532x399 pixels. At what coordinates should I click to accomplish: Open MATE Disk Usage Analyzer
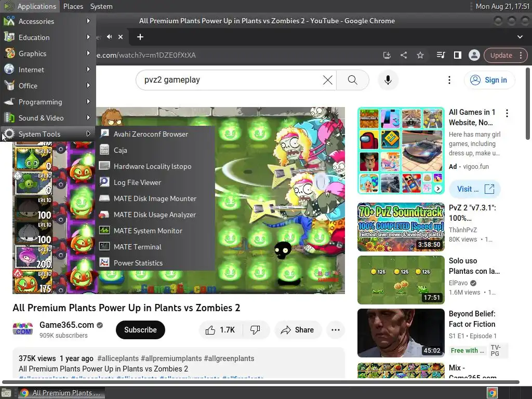coord(155,215)
